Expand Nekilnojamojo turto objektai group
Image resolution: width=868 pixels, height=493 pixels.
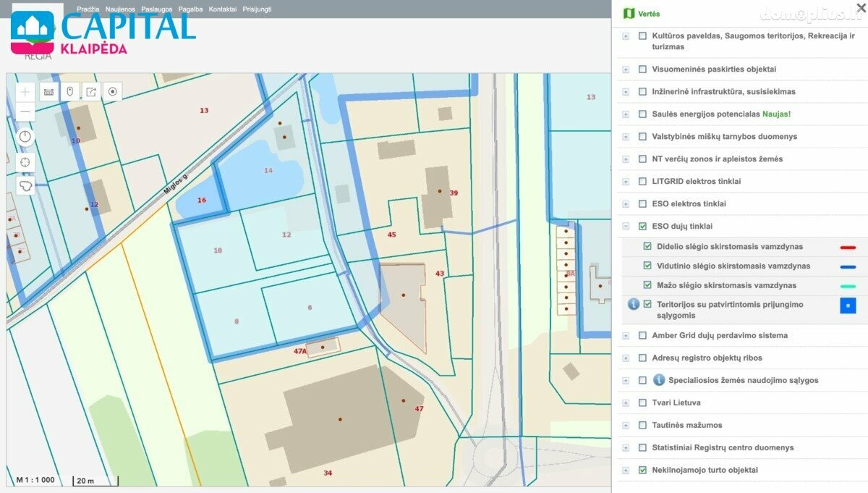(x=626, y=471)
